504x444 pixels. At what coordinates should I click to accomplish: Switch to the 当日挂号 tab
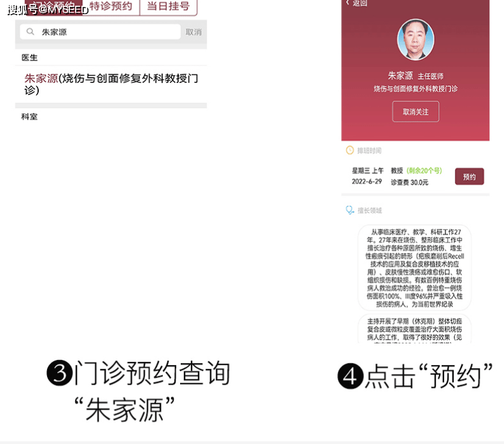pos(168,6)
